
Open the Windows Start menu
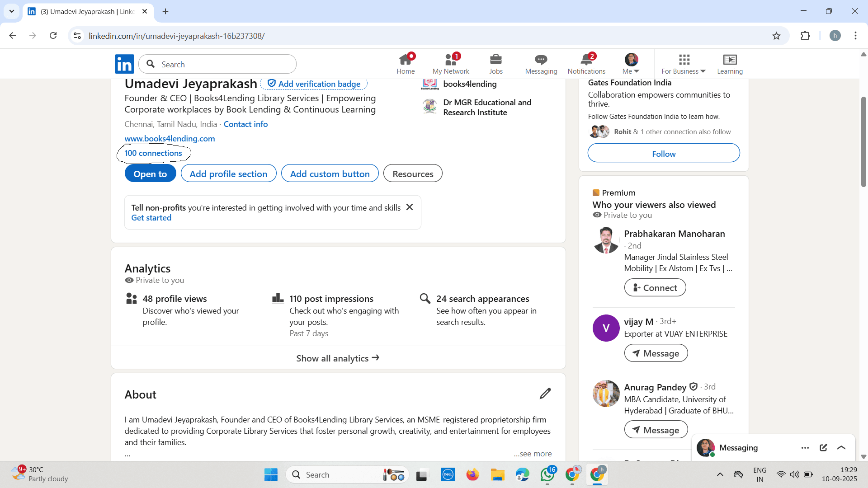[x=271, y=474]
